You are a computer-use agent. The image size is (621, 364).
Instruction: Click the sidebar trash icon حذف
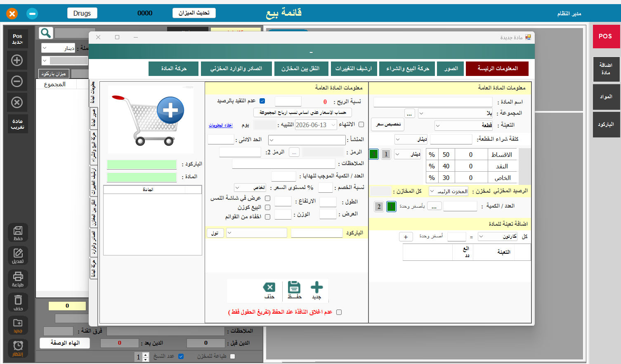point(18,303)
